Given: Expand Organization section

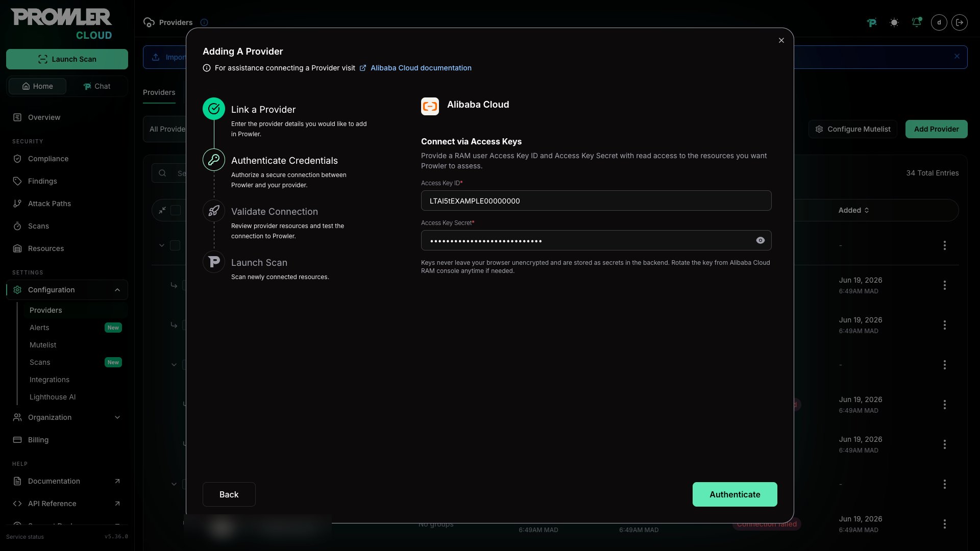Looking at the screenshot, I should [x=67, y=417].
